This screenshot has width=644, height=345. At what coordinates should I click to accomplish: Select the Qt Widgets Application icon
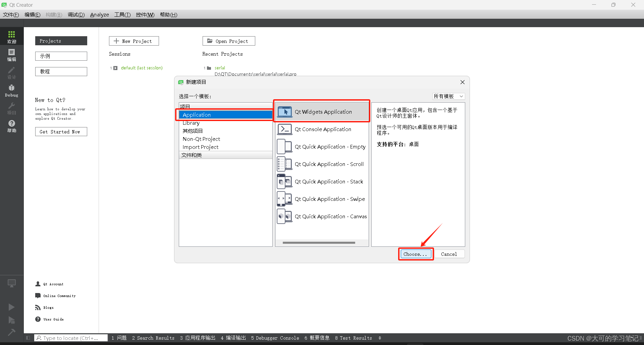(285, 112)
